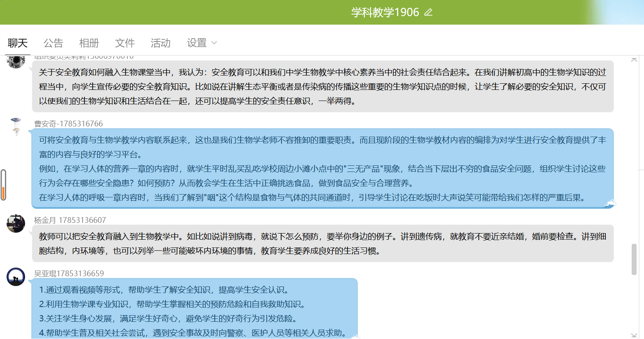Select 杨金月's gray message bubble

pos(323,243)
